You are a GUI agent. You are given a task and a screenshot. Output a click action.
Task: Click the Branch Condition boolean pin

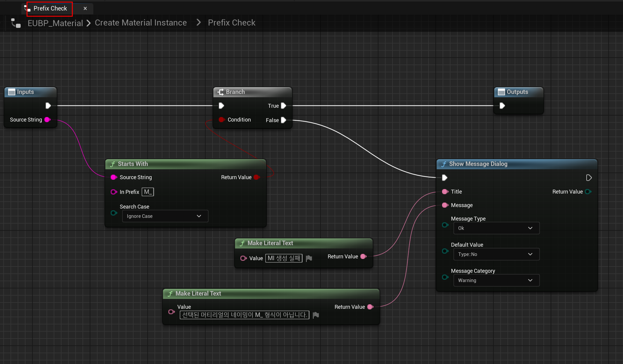pos(221,120)
